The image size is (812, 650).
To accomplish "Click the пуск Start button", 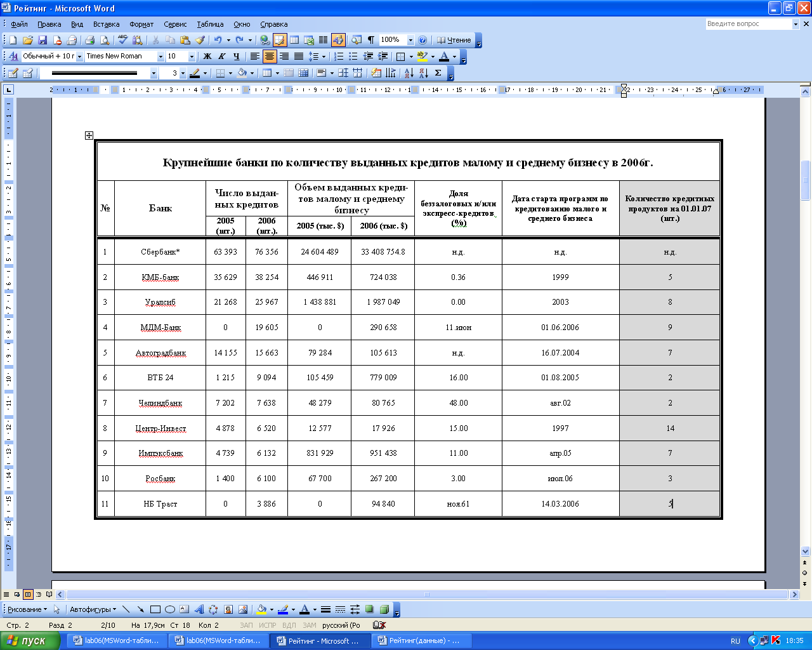I will coord(30,640).
